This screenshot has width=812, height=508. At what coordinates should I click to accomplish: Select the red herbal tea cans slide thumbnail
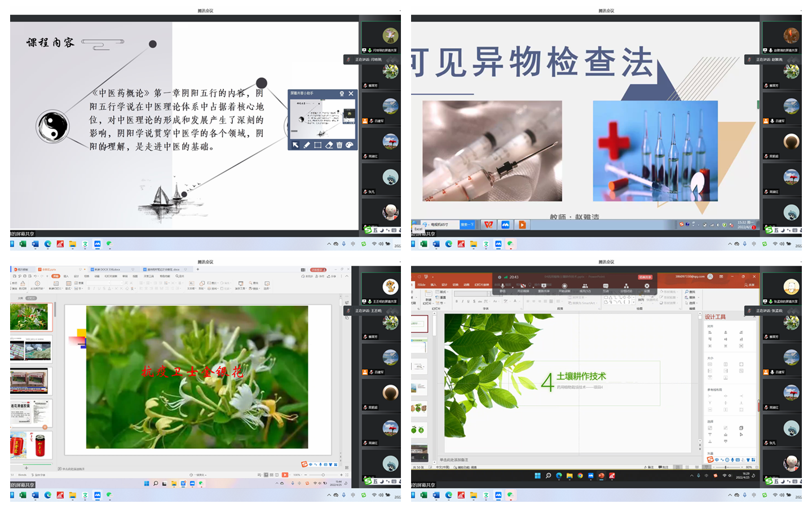(31, 444)
